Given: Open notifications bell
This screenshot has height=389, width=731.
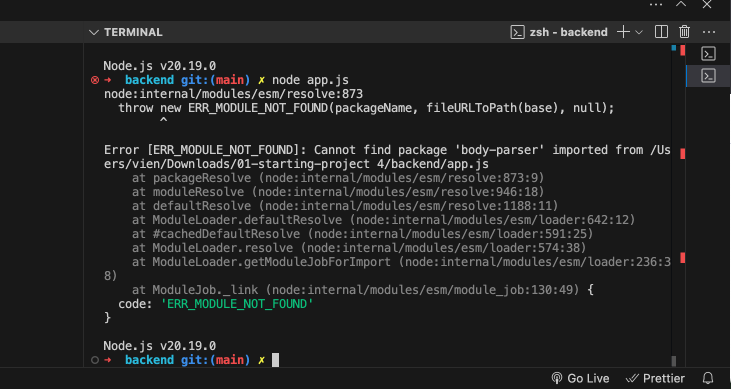Looking at the screenshot, I should click(708, 378).
